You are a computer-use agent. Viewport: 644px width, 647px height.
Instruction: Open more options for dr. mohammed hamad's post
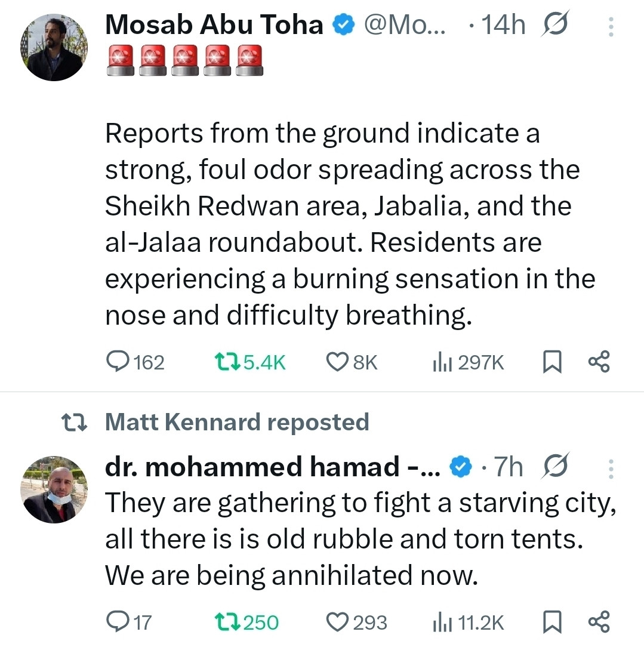pos(611,469)
